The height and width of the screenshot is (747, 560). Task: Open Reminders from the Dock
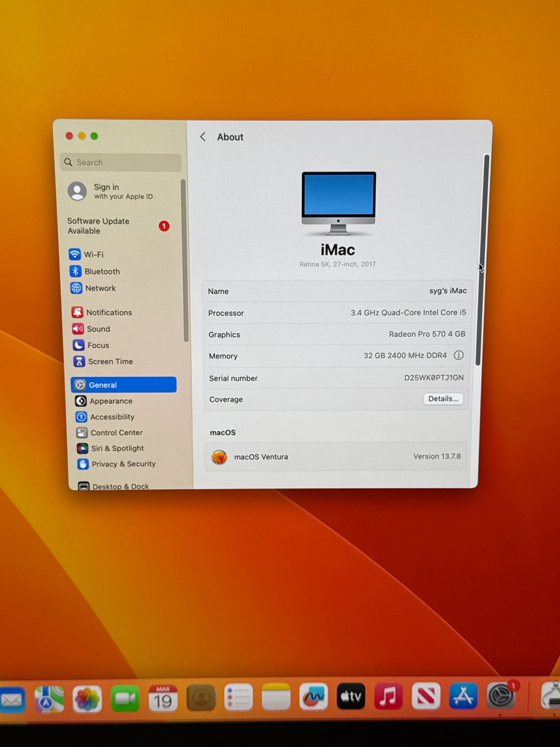coord(238,698)
